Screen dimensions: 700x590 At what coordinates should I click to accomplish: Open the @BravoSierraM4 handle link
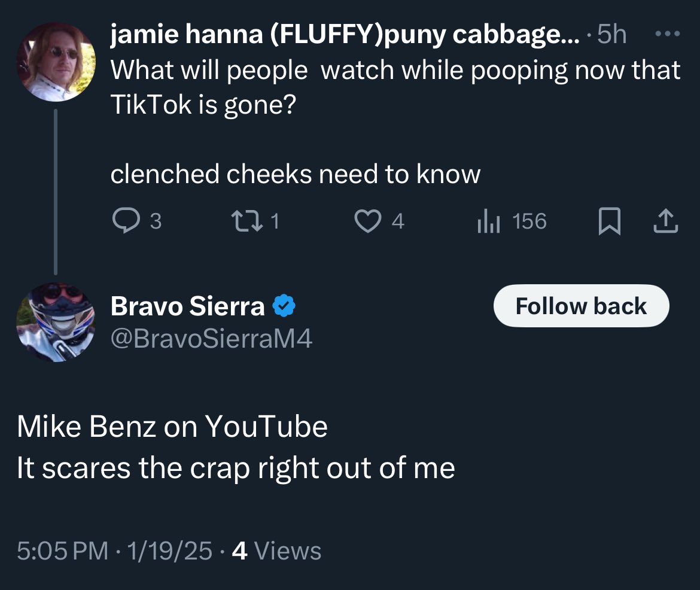(x=211, y=339)
